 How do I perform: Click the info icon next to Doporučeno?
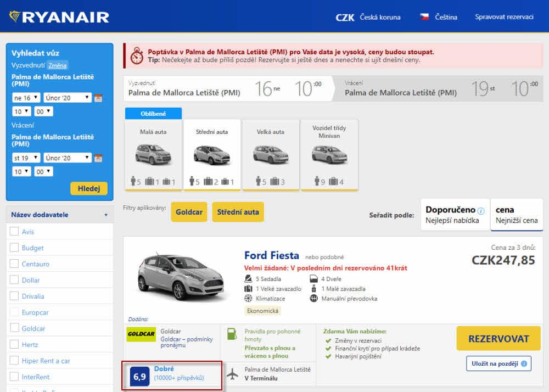click(481, 211)
